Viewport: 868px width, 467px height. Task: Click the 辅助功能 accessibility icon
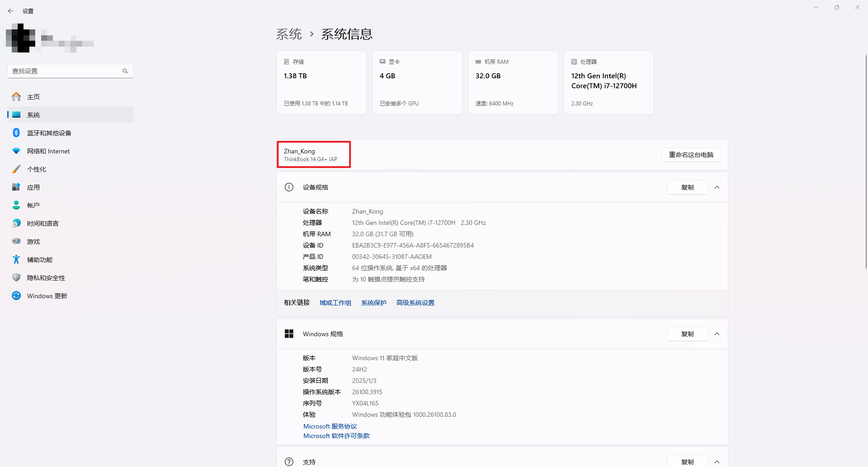click(16, 259)
